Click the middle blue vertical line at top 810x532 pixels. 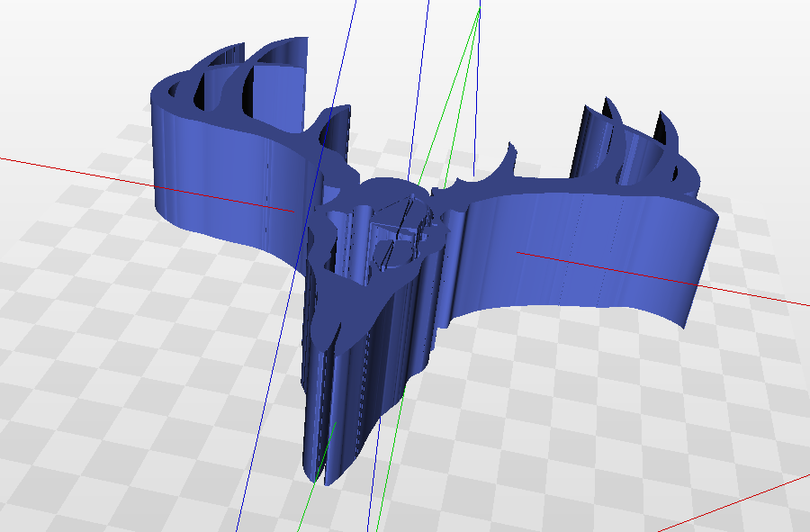point(419,88)
